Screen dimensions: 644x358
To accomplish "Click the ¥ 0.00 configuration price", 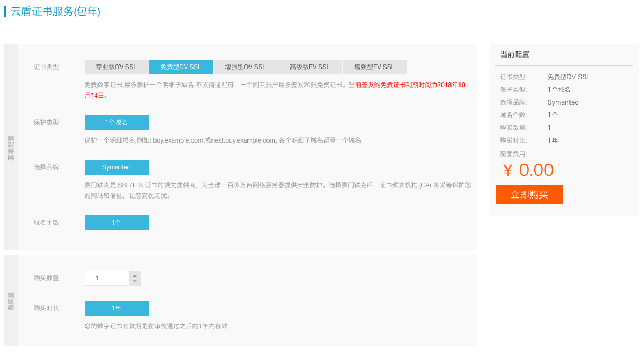I will click(x=528, y=170).
